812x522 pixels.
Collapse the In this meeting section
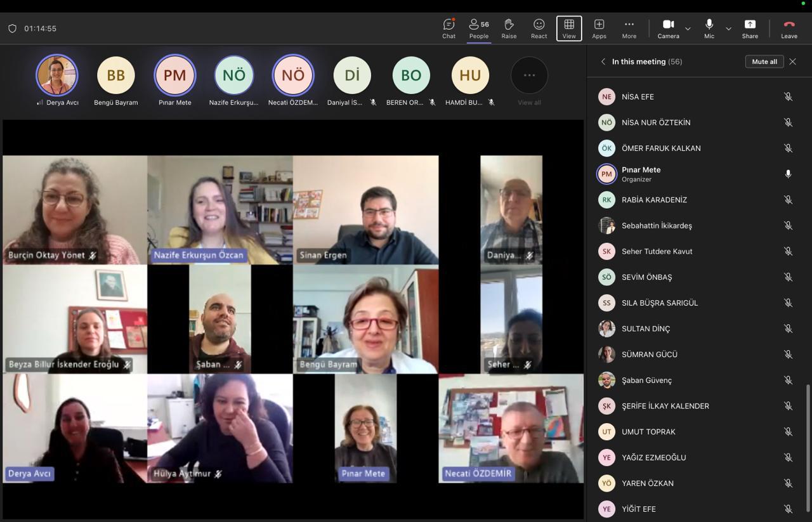click(603, 62)
